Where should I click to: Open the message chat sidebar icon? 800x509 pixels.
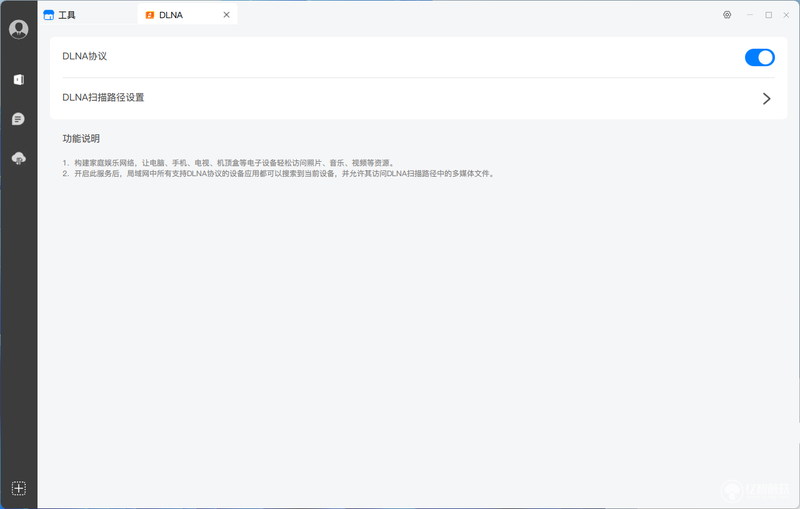tap(18, 119)
